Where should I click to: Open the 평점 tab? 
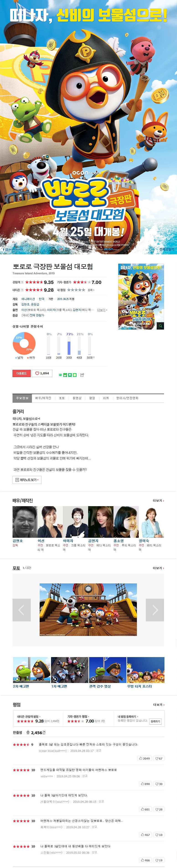click(92, 398)
